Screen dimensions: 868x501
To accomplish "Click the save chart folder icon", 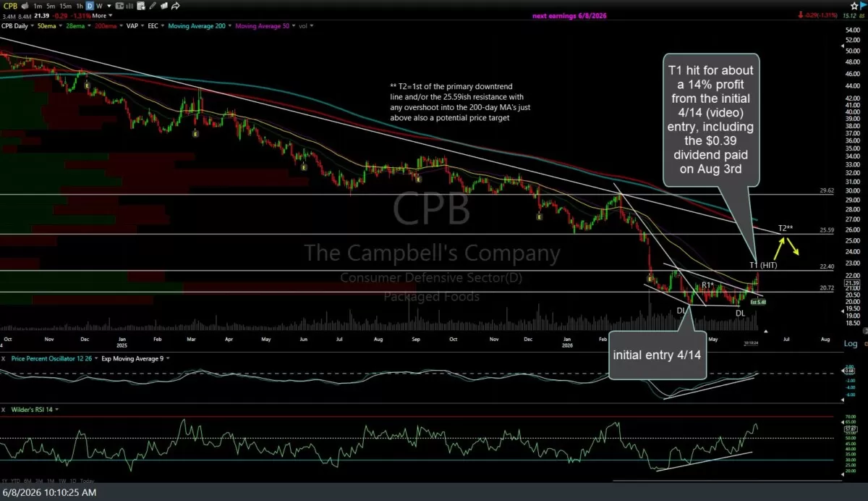I will coord(164,6).
